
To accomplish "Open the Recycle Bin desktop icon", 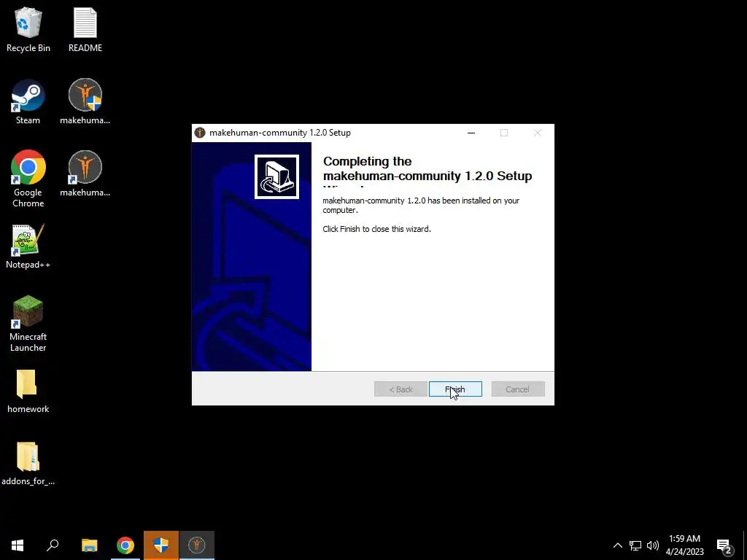I will click(28, 29).
